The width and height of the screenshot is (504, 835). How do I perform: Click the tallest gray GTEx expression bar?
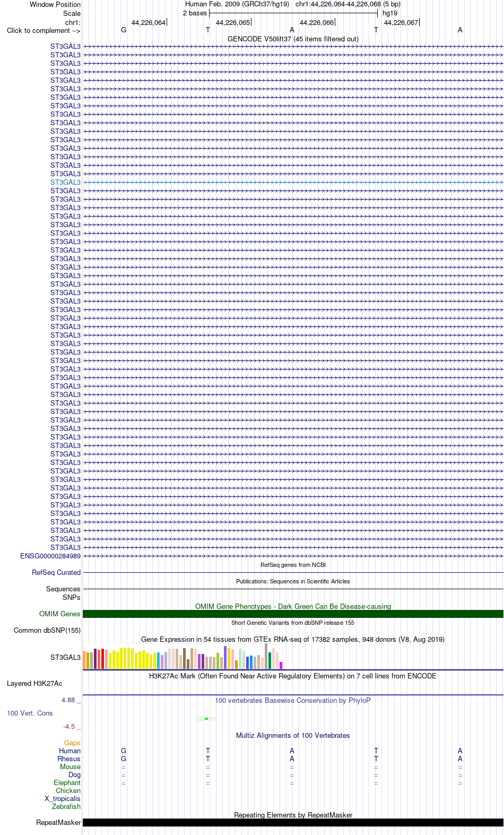(266, 656)
